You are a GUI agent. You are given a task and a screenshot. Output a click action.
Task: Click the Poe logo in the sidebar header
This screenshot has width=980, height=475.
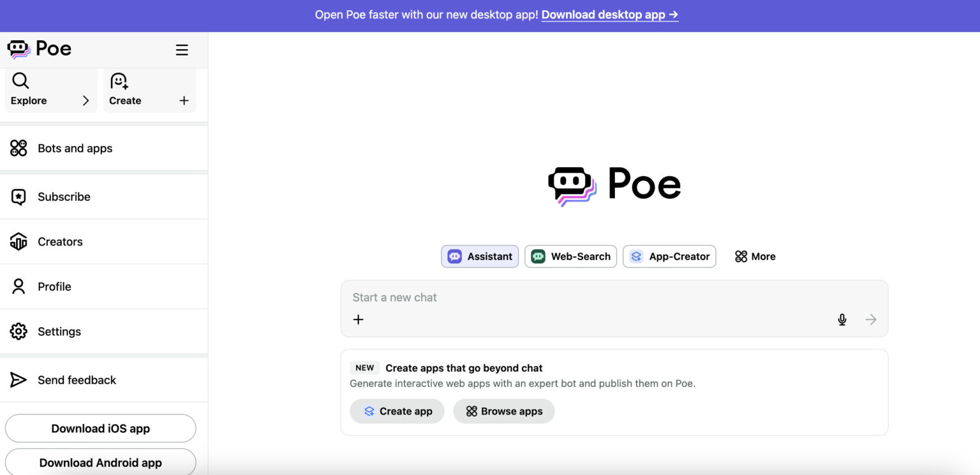(39, 49)
